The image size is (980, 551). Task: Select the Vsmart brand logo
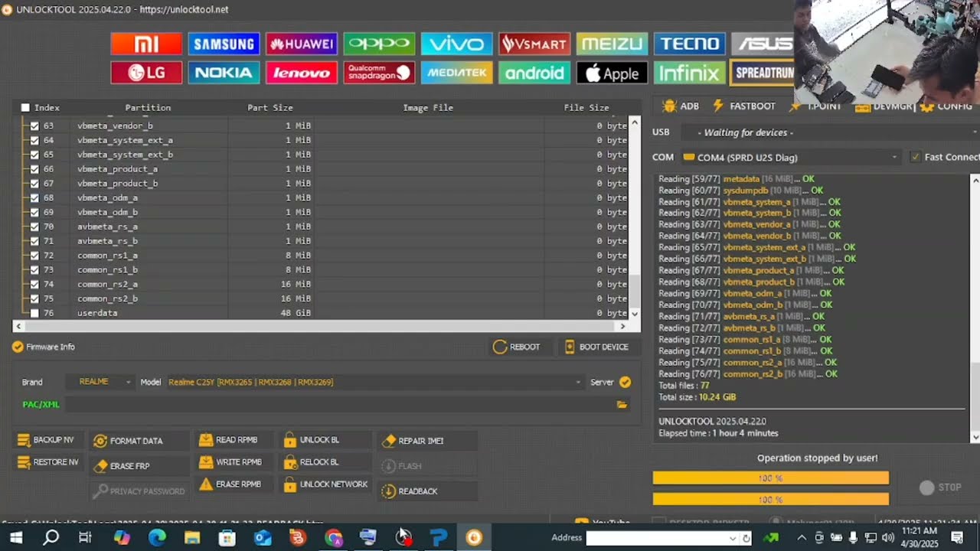534,44
